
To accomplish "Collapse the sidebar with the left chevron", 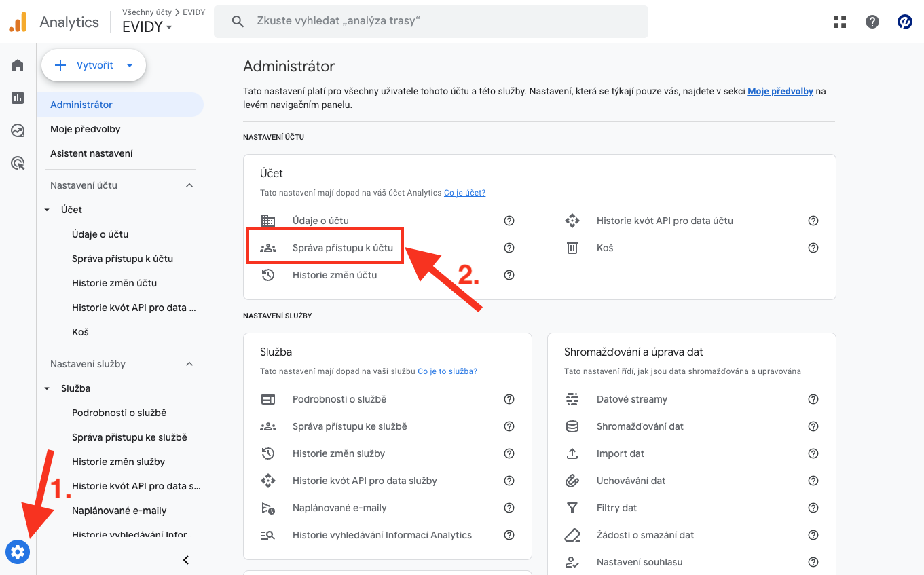I will click(186, 560).
